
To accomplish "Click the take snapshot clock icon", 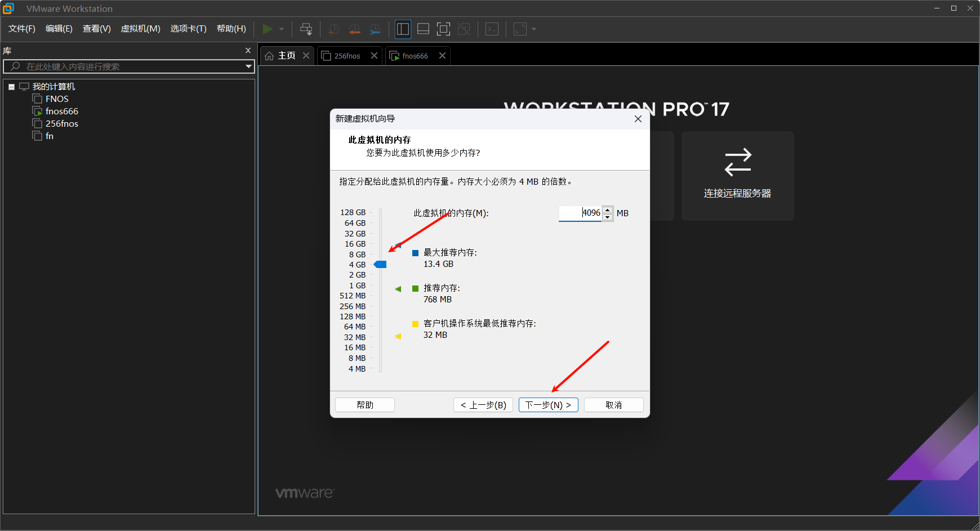I will coord(334,29).
